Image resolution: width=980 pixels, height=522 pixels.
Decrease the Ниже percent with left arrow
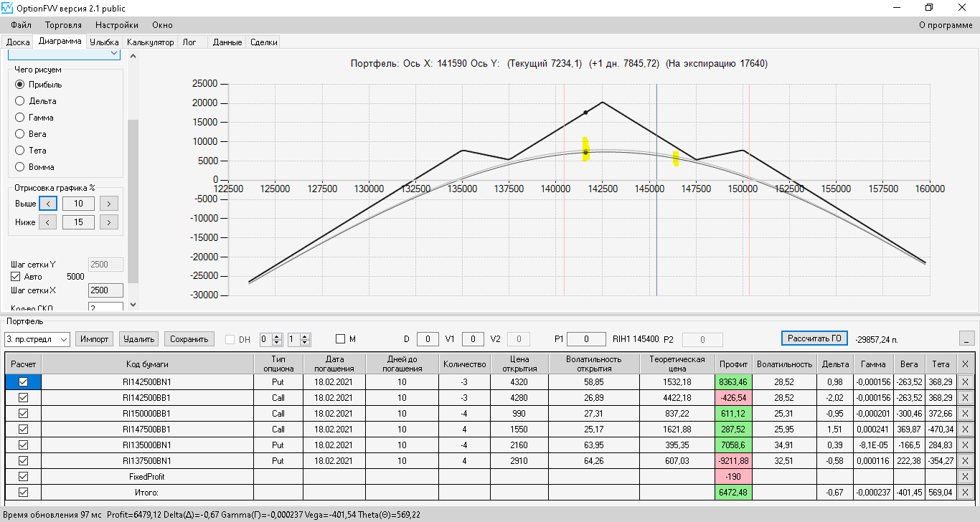click(x=47, y=222)
